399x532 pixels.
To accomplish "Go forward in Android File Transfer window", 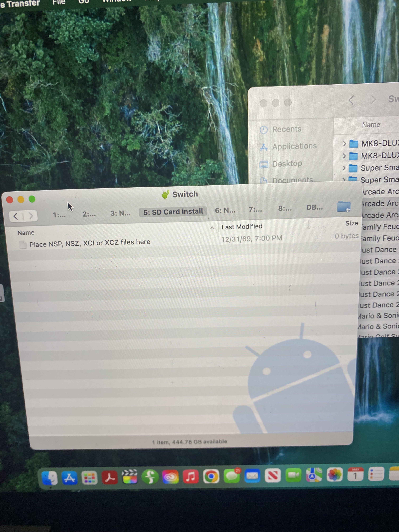I will (30, 216).
